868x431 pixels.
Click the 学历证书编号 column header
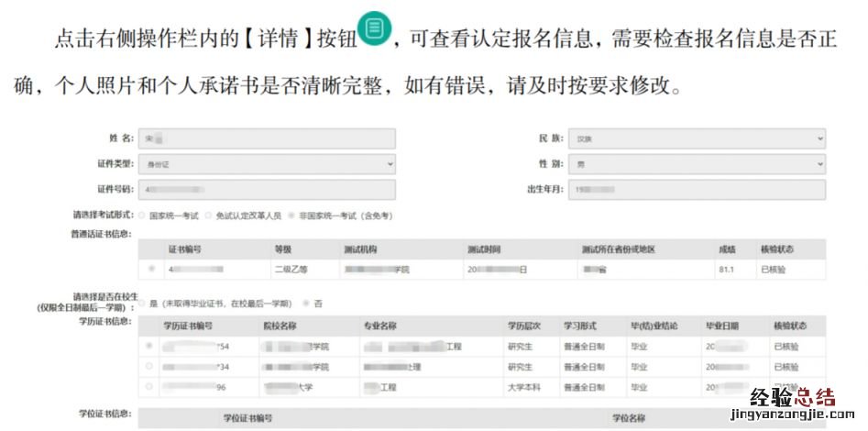point(188,326)
